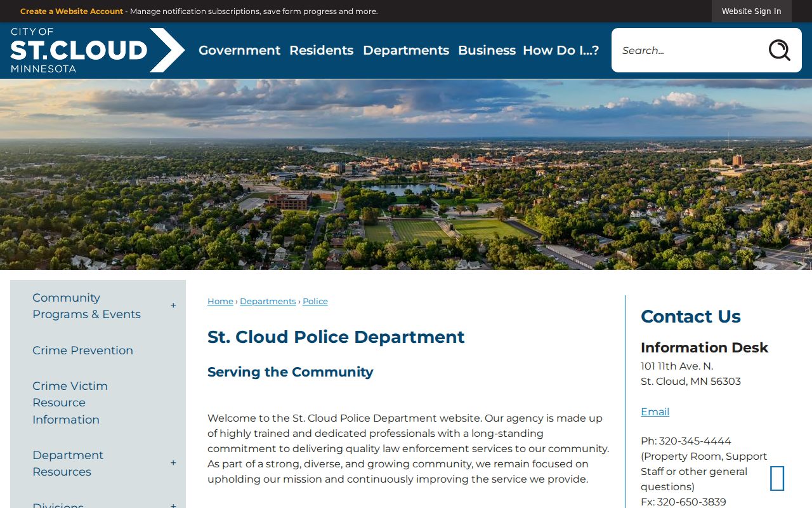This screenshot has width=812, height=508.
Task: Click the aerial city banner image
Action: 406,175
